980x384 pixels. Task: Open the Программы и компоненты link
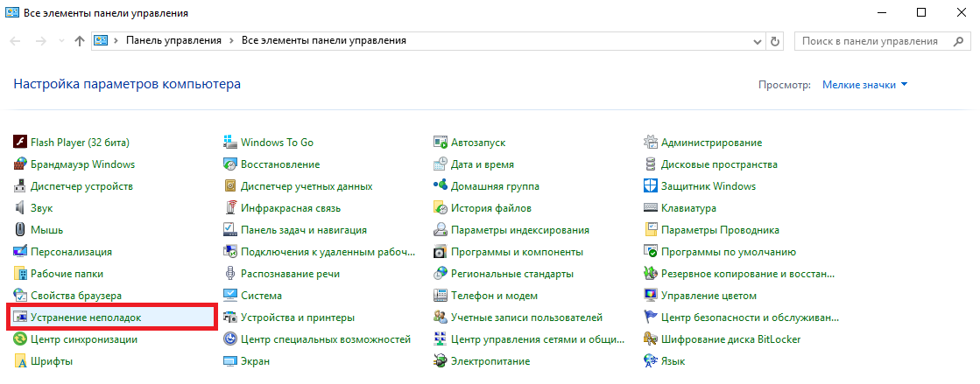(x=517, y=252)
